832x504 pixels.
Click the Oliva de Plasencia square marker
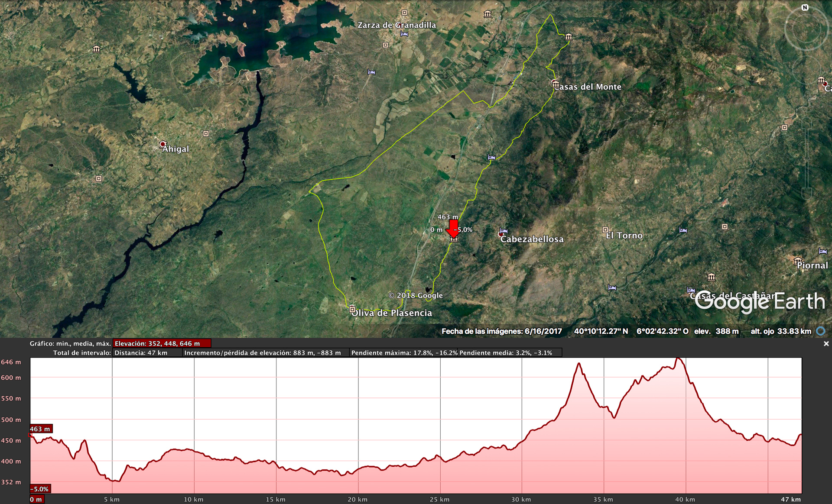352,309
